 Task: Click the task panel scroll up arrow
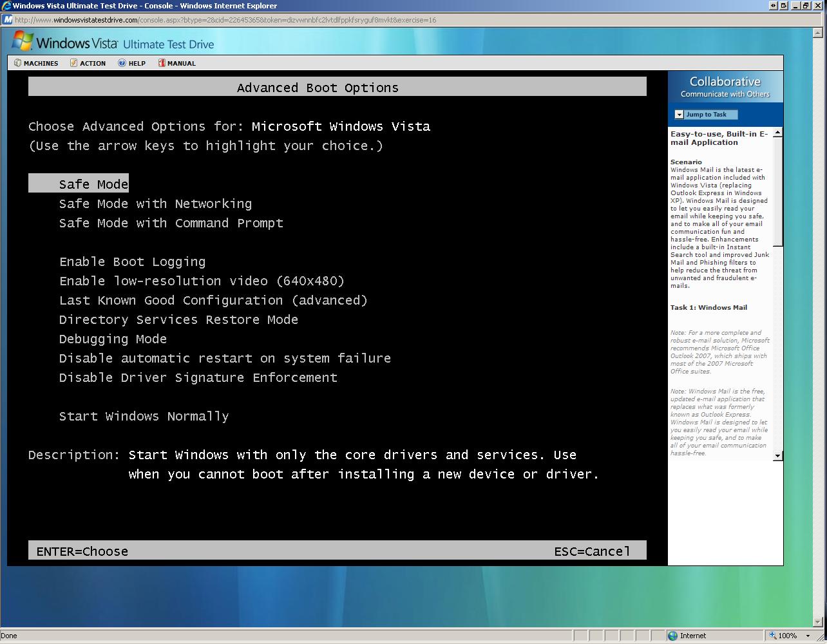778,133
